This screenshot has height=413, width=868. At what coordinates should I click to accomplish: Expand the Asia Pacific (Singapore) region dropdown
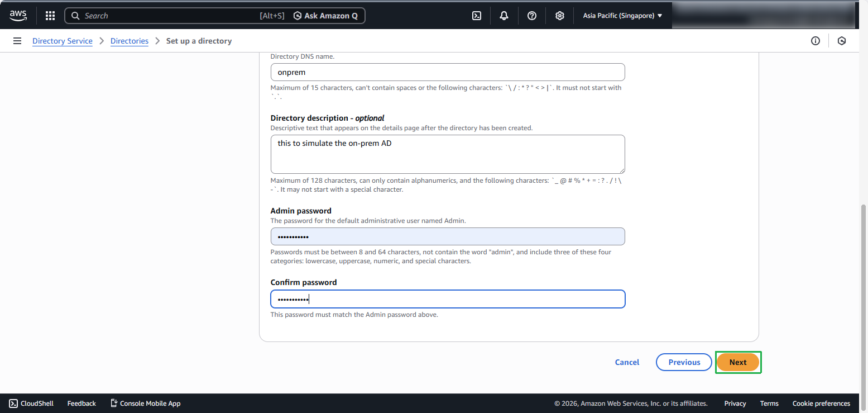pyautogui.click(x=622, y=16)
